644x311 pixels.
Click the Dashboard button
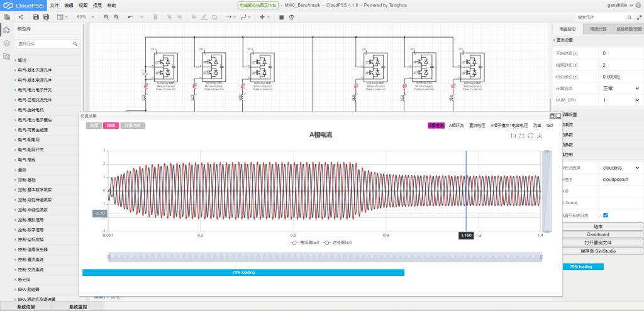tap(597, 234)
